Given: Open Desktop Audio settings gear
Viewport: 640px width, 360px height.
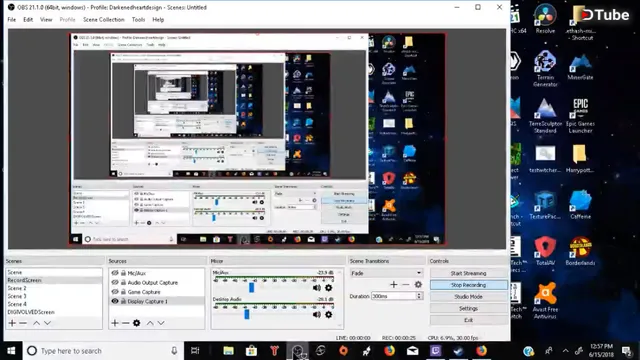Looking at the screenshot, I should click(x=329, y=314).
